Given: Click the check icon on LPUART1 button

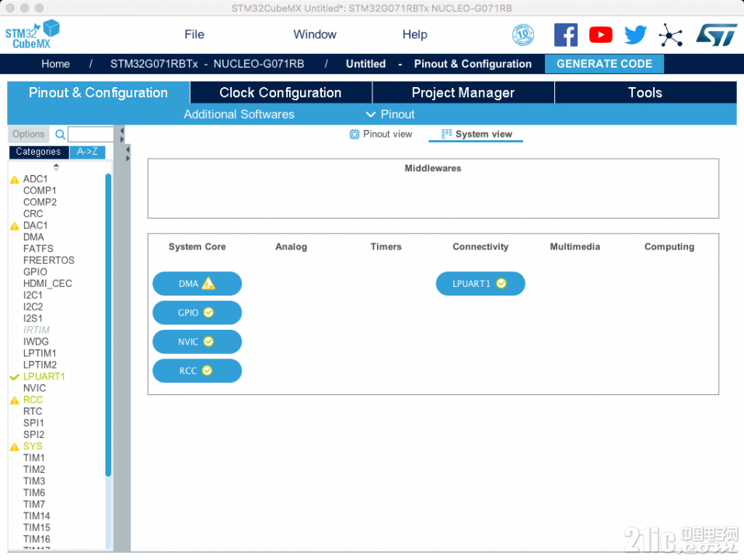Looking at the screenshot, I should [501, 283].
